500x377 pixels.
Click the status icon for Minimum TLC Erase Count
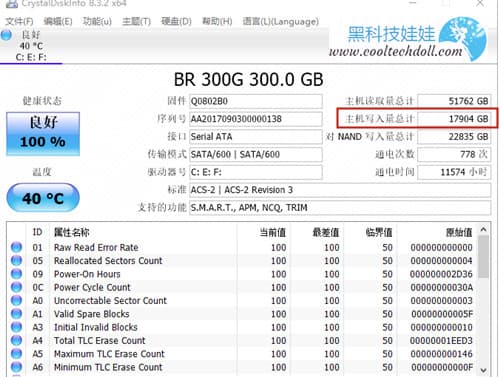tap(16, 367)
